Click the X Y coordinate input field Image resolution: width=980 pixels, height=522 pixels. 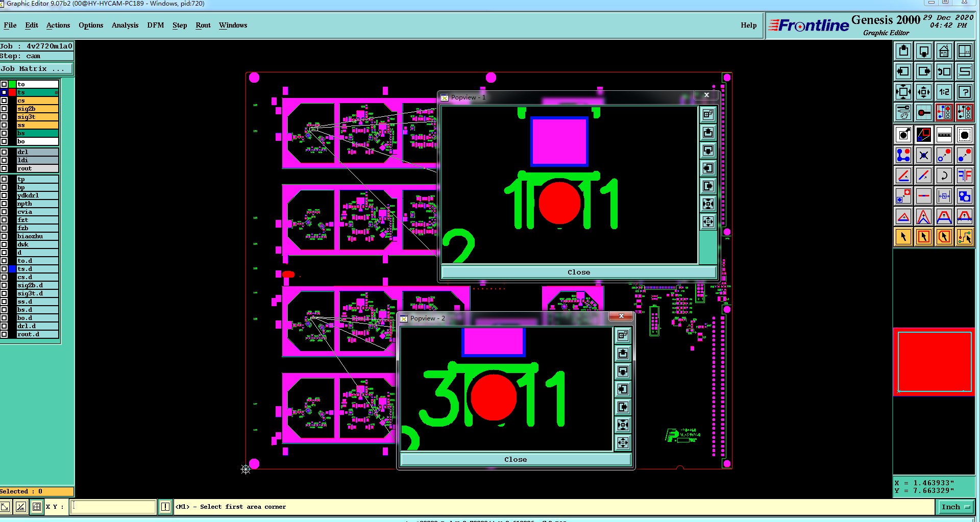[113, 507]
